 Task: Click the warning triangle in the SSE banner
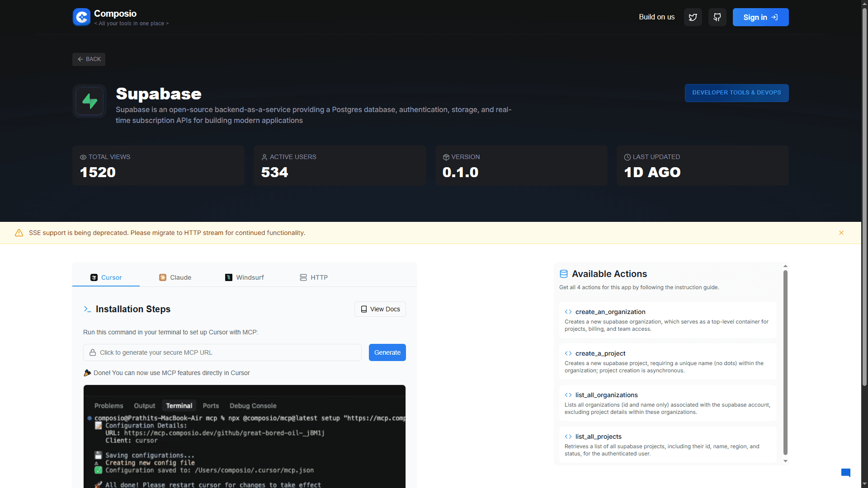point(19,233)
